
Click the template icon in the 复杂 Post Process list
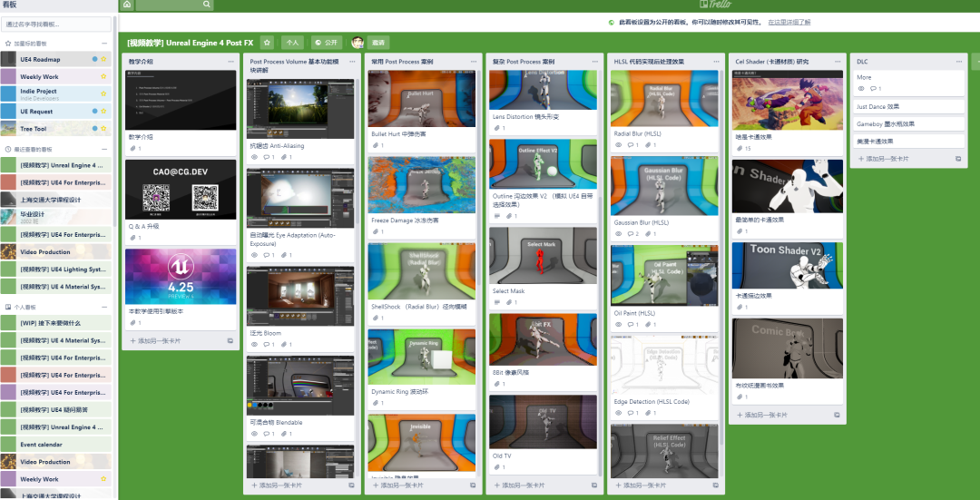coord(594,485)
